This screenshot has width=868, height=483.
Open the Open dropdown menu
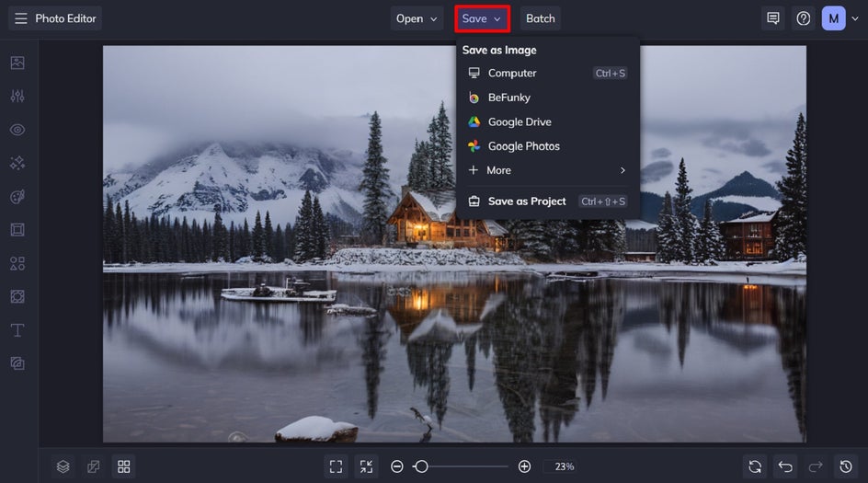click(417, 18)
